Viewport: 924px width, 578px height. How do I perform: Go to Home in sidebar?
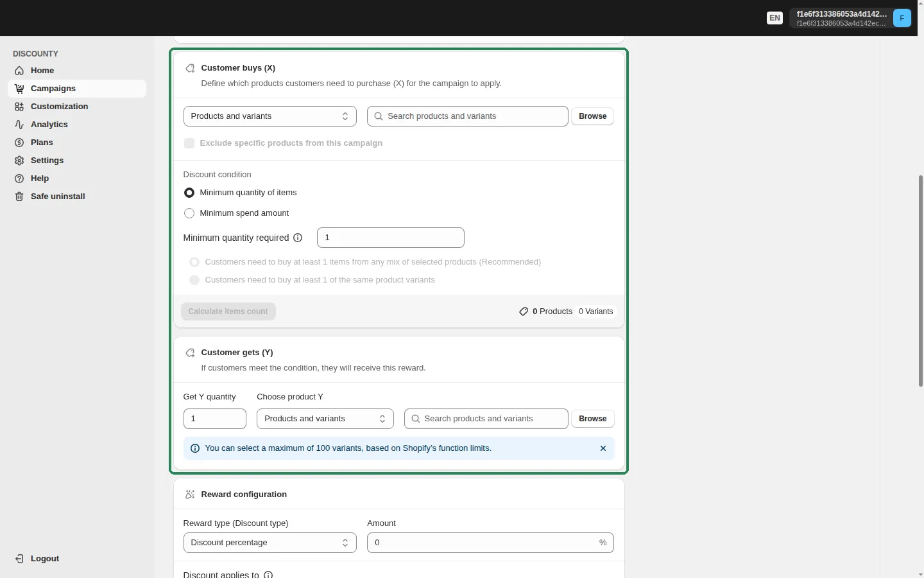point(77,71)
